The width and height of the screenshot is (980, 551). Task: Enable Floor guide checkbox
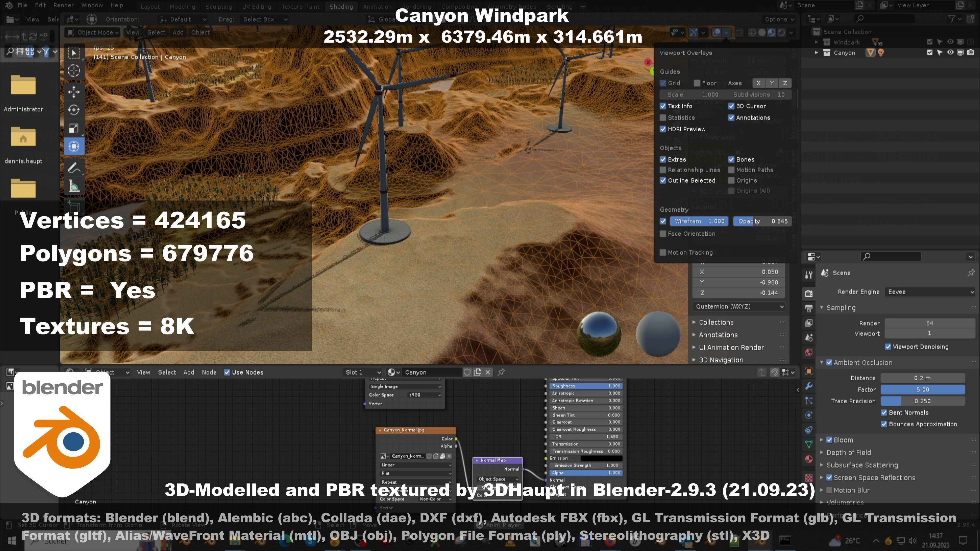click(x=697, y=83)
